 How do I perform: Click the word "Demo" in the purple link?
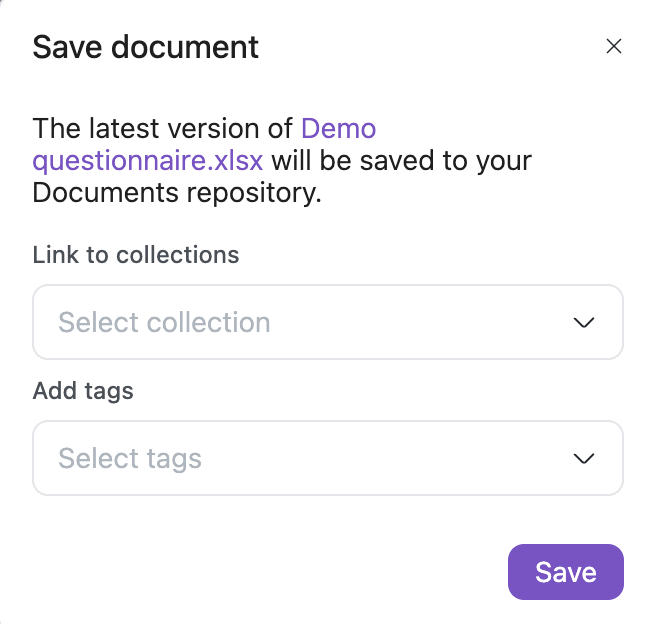click(338, 128)
